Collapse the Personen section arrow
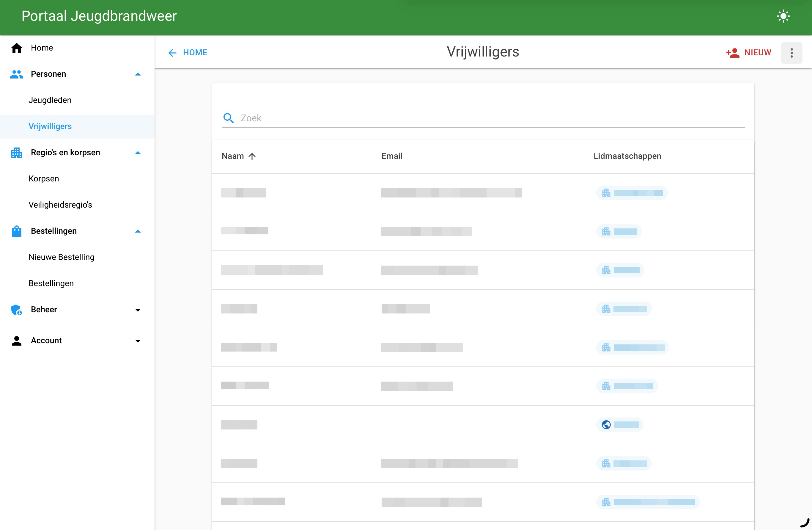 [x=138, y=74]
